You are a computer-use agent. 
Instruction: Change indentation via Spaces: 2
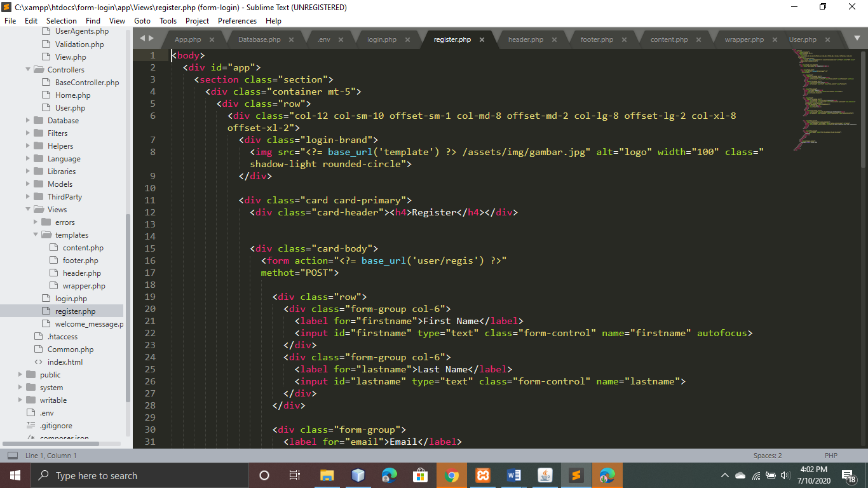[768, 456]
